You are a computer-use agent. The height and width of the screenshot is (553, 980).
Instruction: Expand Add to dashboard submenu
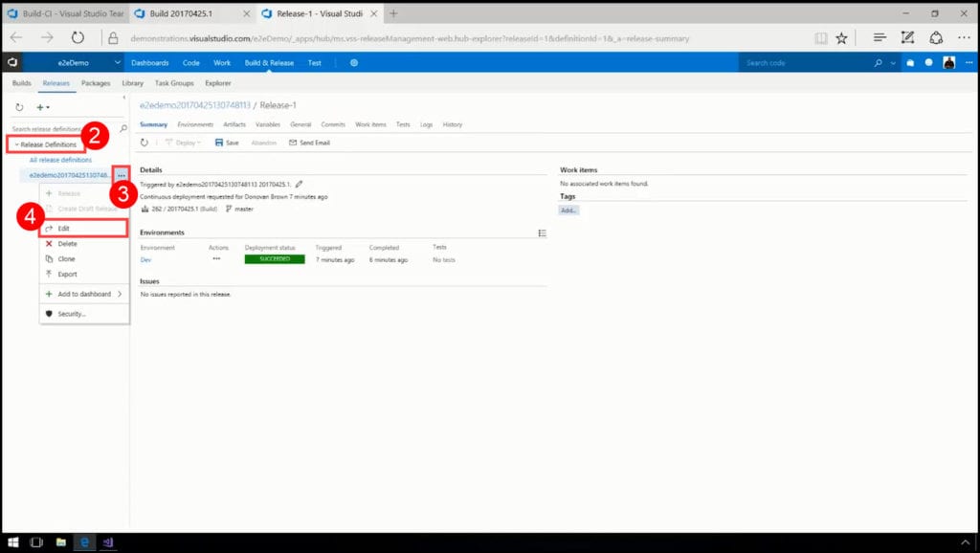coord(84,295)
